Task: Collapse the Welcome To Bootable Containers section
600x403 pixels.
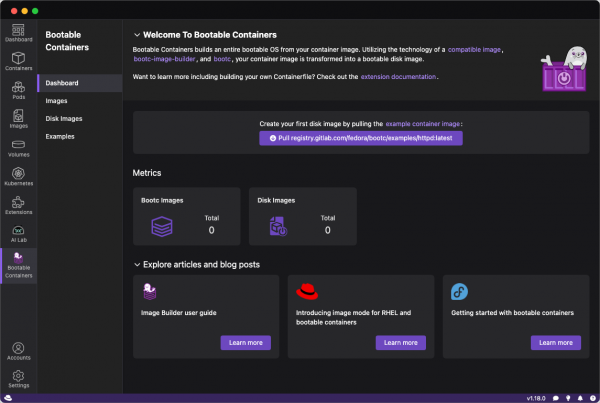Action: pyautogui.click(x=138, y=34)
